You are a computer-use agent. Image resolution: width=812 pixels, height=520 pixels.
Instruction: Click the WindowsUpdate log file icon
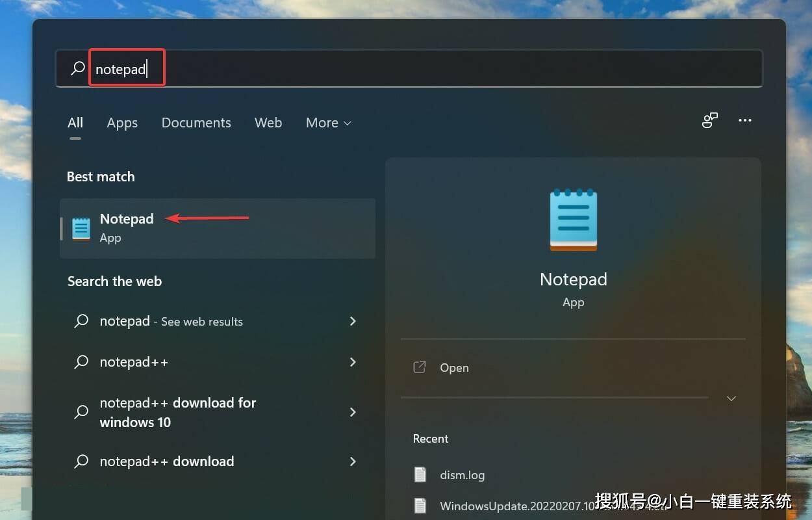[x=420, y=506]
